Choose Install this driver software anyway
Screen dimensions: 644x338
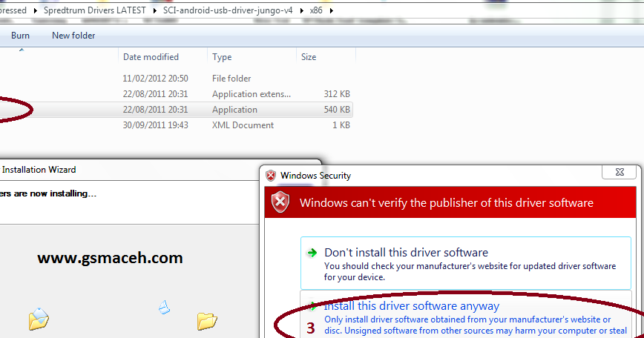pyautogui.click(x=466, y=314)
